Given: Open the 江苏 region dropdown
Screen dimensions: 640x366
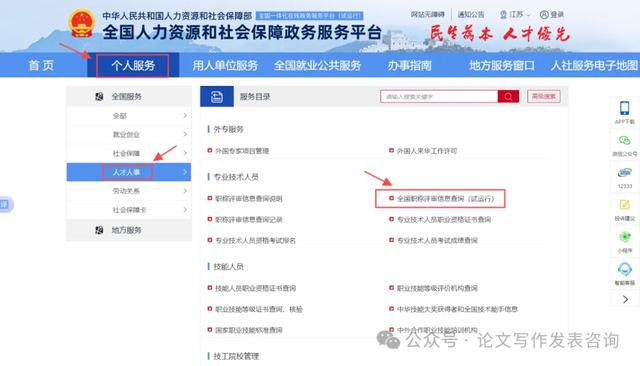Looking at the screenshot, I should (516, 15).
